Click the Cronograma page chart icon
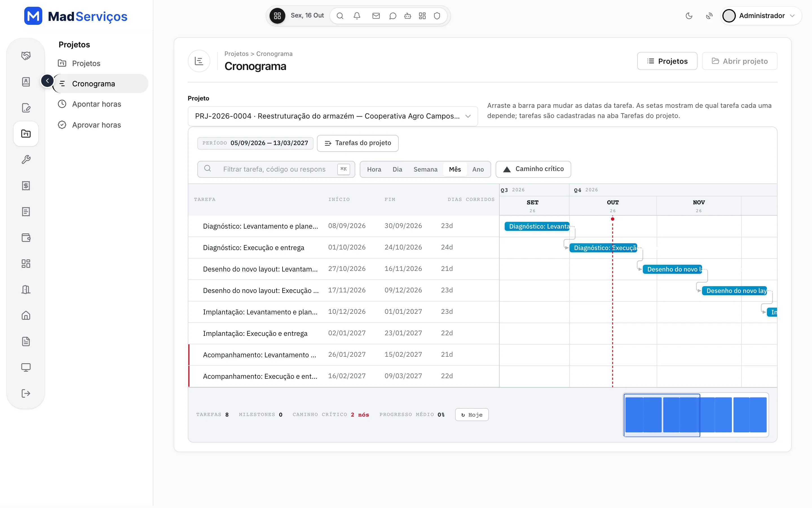The image size is (812, 508). (199, 61)
